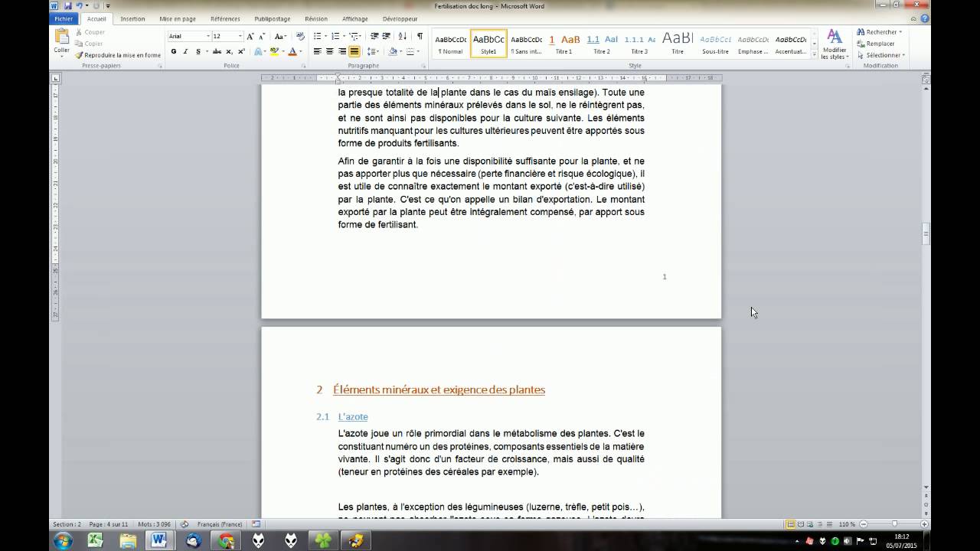Open Excel from the taskbar
This screenshot has height=551, width=980.
coord(95,540)
